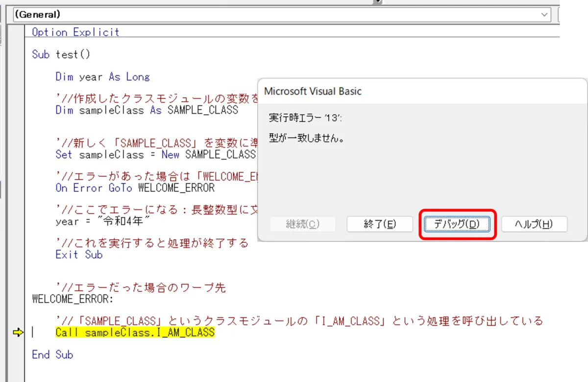Click the Dim sampleClass As SAMPLE_CLASS line
This screenshot has height=382, width=588.
point(147,110)
